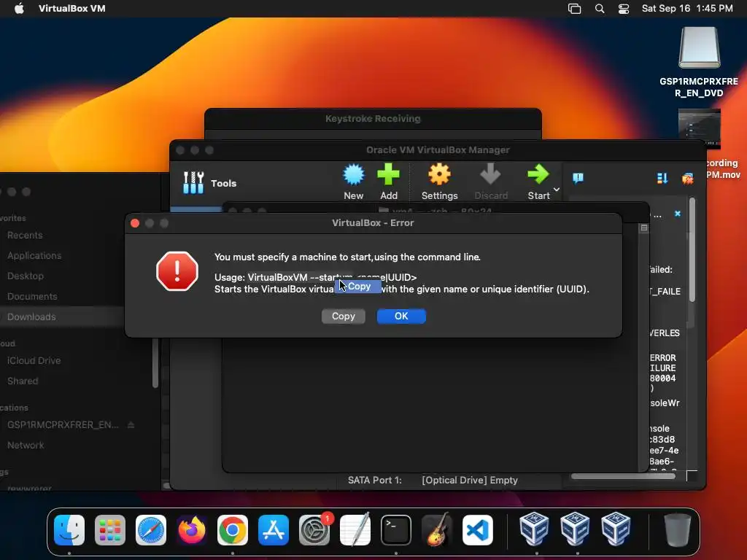
Task: Open Control Center in menu bar
Action: point(624,9)
